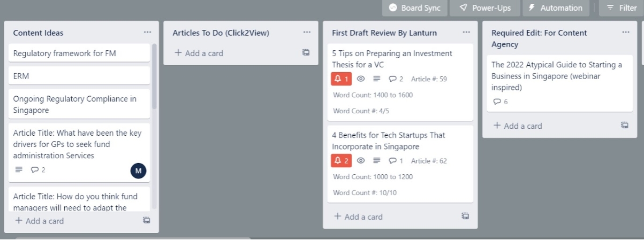This screenshot has height=241, width=644.
Task: Open card about key drivers for GPs
Action: click(79, 152)
